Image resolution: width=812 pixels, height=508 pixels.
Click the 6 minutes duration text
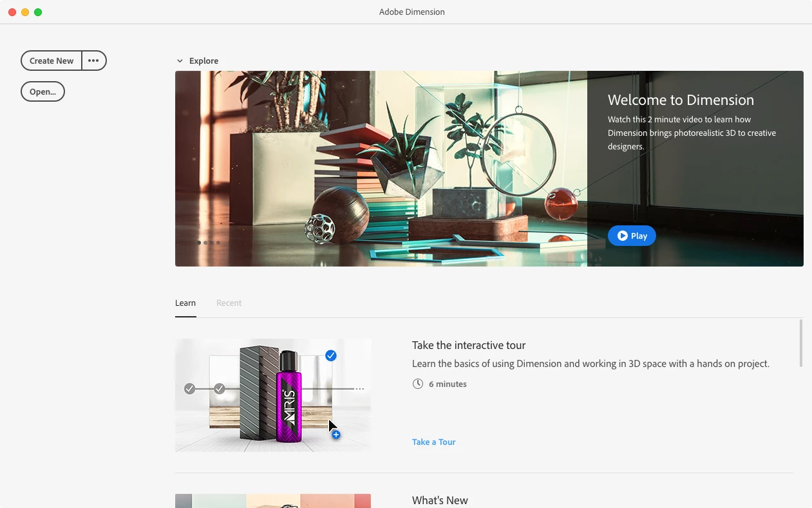click(448, 384)
